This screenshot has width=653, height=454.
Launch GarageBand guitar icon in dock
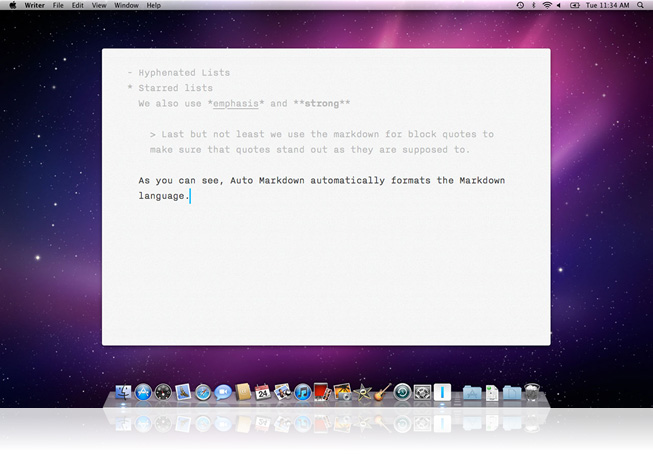click(382, 392)
